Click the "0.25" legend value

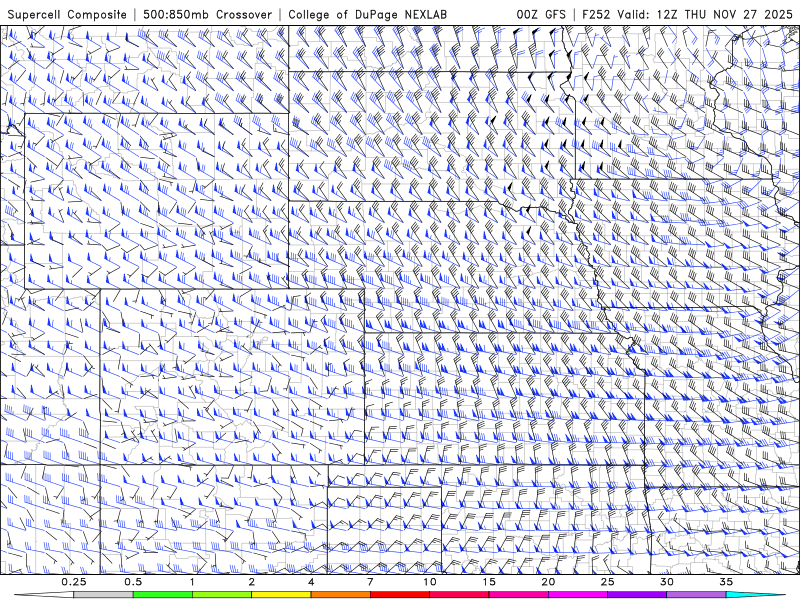tap(73, 582)
